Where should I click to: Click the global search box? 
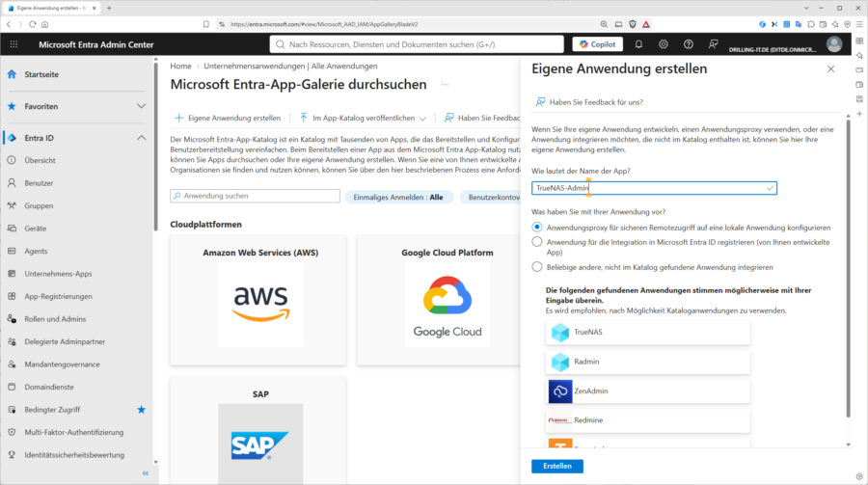pos(417,44)
